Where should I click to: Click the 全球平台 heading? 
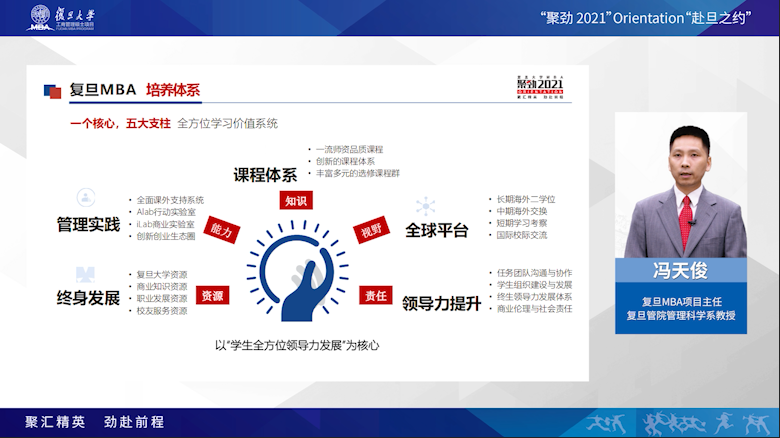pos(437,230)
